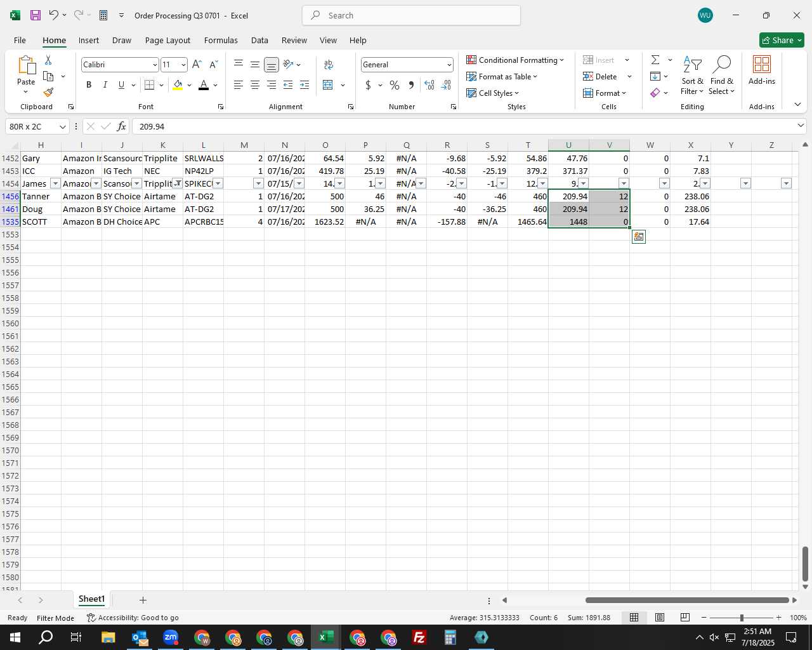Open the General number format dropdown
Image resolution: width=812 pixels, height=650 pixels.
[449, 65]
